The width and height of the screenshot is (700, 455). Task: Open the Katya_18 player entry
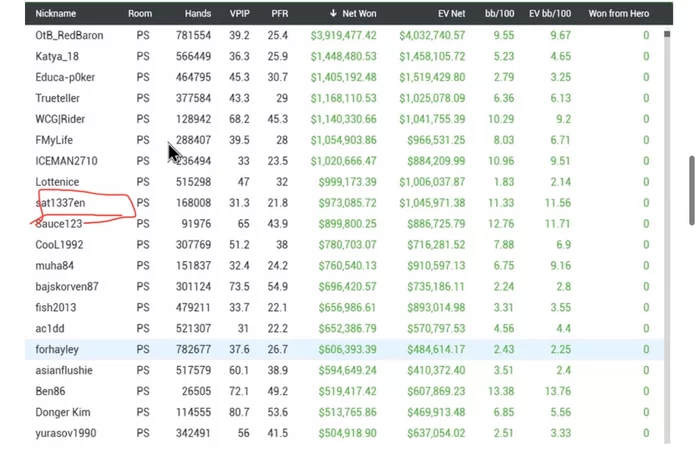coord(57,56)
